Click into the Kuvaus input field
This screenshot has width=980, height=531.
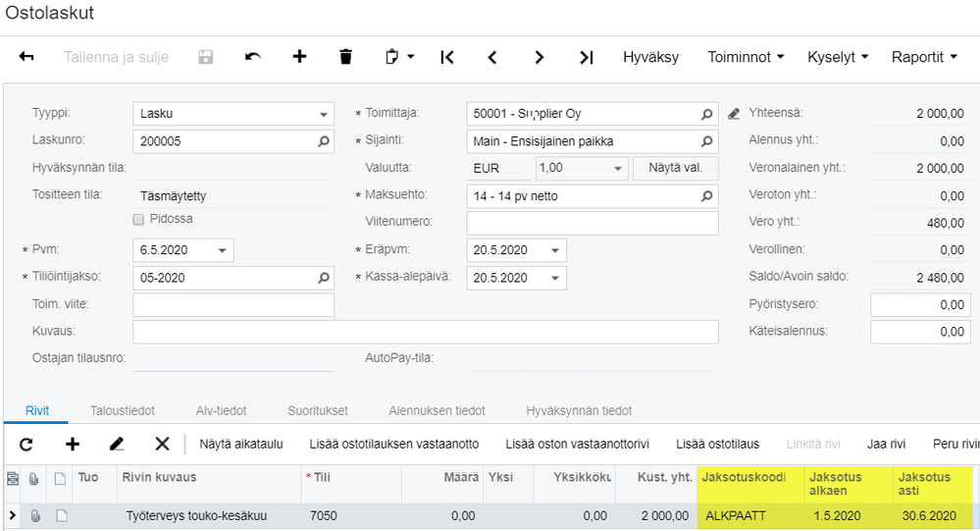tap(425, 332)
